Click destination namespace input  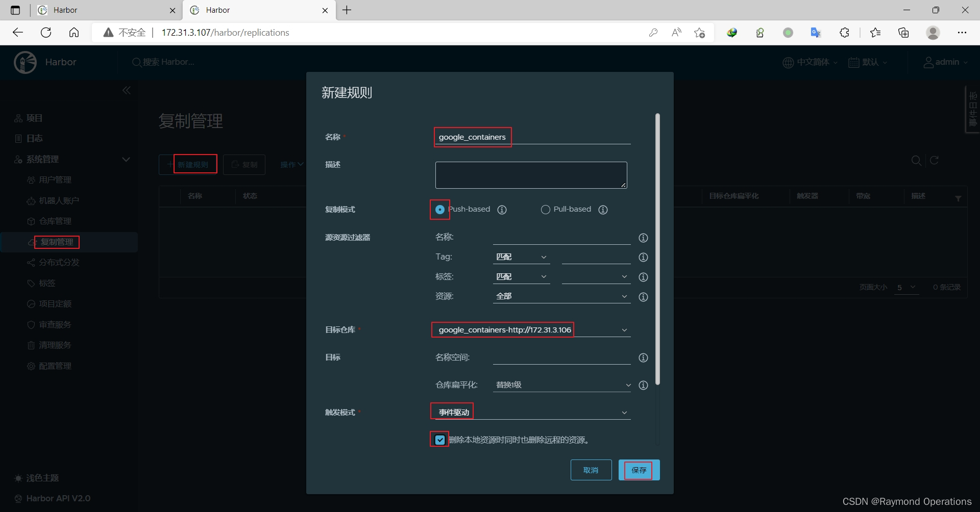[562, 357]
